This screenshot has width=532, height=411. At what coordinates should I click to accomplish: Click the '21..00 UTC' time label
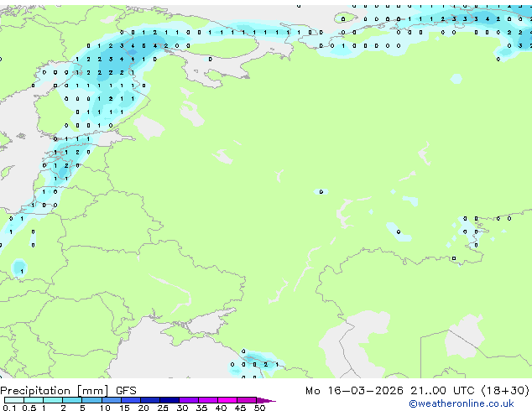coord(442,391)
